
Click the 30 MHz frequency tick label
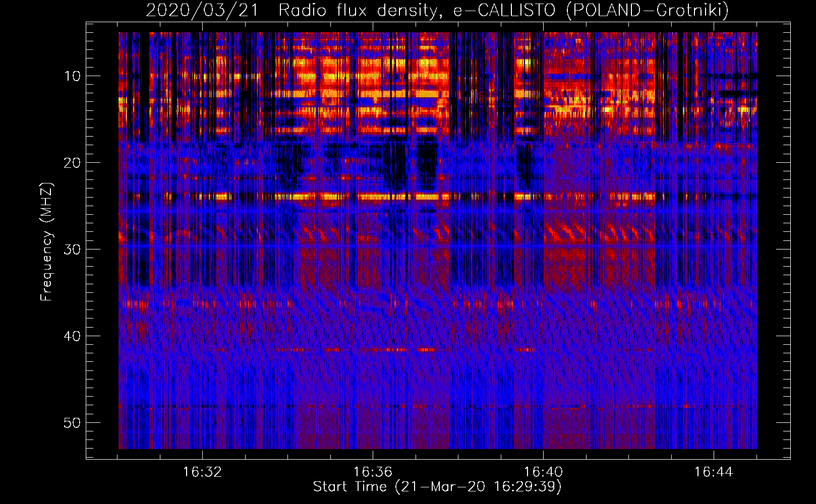tap(73, 249)
